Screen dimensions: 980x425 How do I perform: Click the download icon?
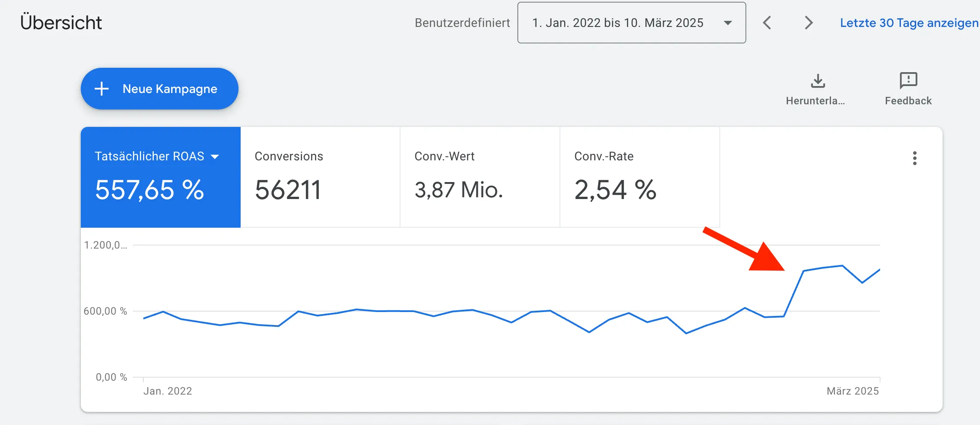[x=818, y=81]
